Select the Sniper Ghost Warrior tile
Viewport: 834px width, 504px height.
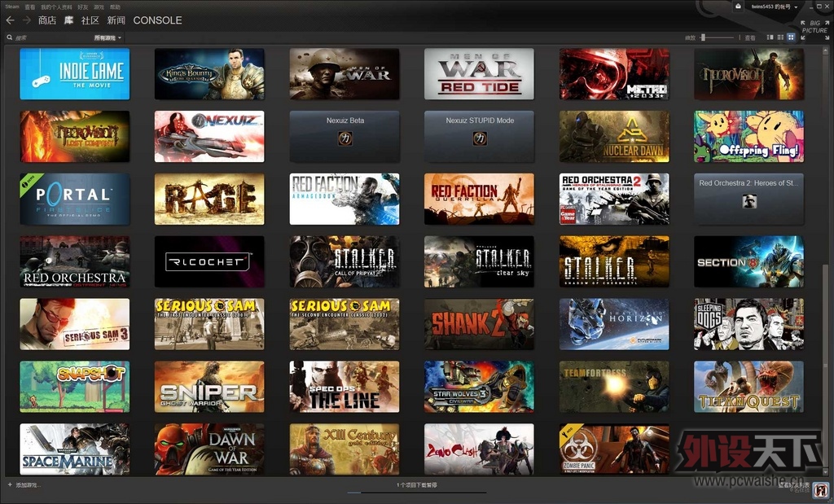point(209,387)
